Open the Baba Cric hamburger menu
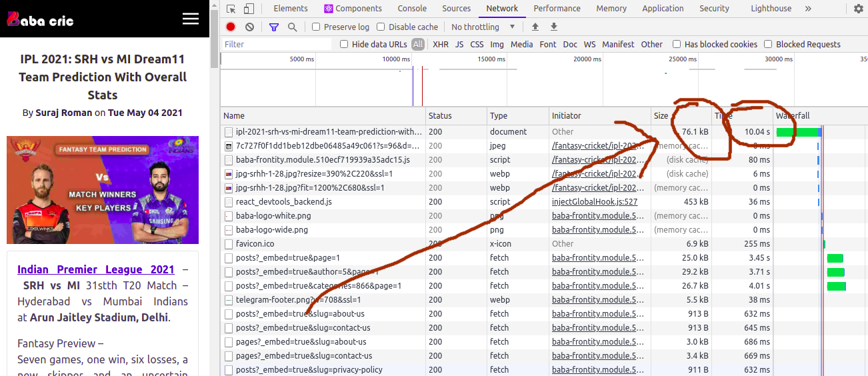This screenshot has height=376, width=868. click(x=191, y=19)
